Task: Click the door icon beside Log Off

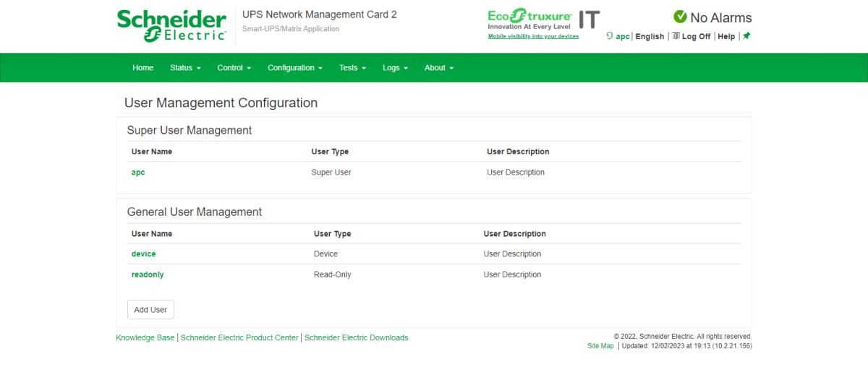Action: coord(676,36)
